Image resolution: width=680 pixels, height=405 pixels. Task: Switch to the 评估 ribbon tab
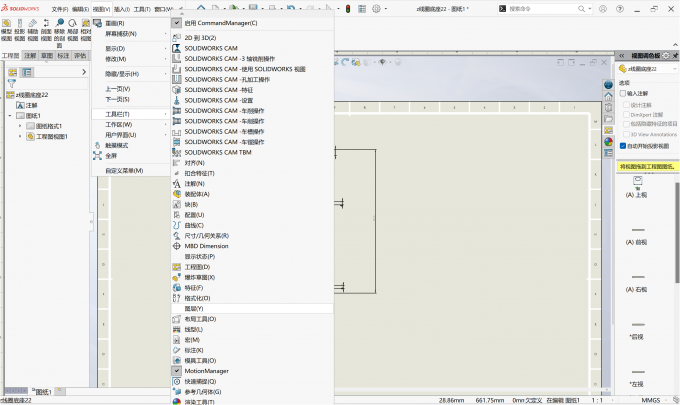80,56
